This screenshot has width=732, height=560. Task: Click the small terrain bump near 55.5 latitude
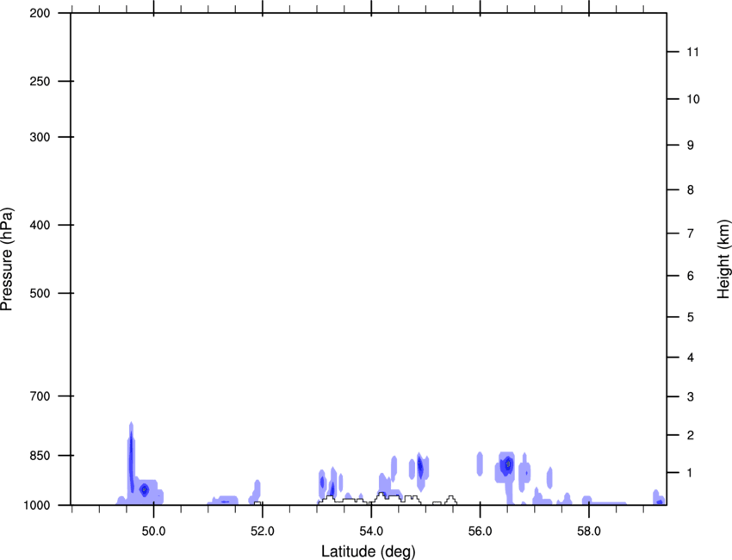450,501
